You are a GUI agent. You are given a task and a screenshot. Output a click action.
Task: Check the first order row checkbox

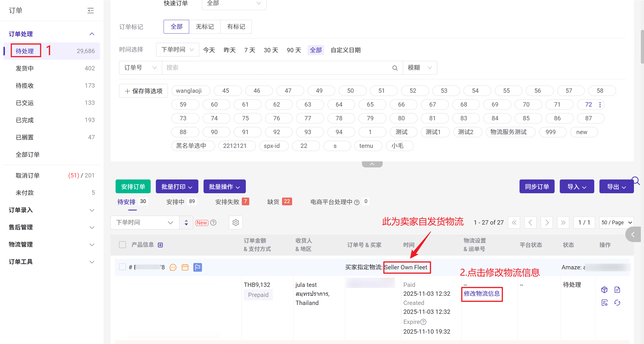click(122, 267)
